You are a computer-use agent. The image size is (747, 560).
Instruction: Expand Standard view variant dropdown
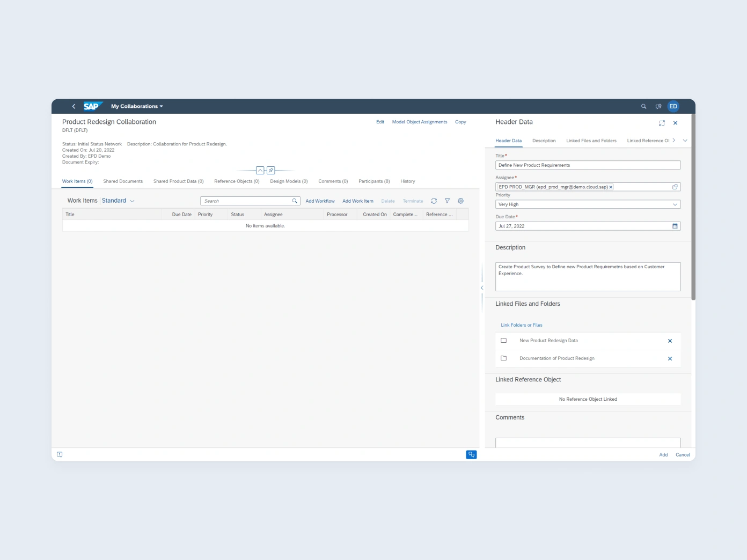click(x=132, y=201)
